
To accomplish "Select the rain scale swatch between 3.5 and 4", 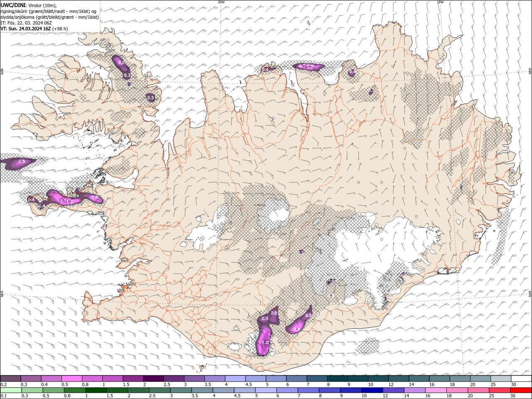I will click(x=202, y=390).
